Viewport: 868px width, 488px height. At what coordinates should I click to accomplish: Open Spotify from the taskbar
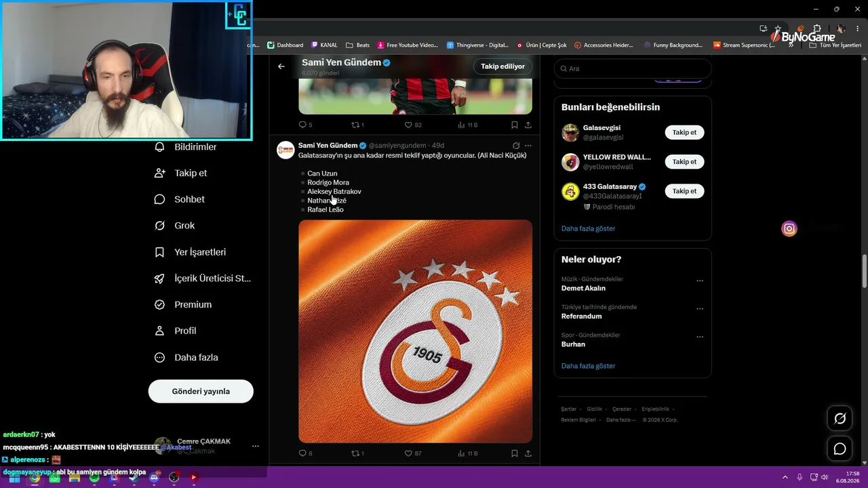pos(94,478)
